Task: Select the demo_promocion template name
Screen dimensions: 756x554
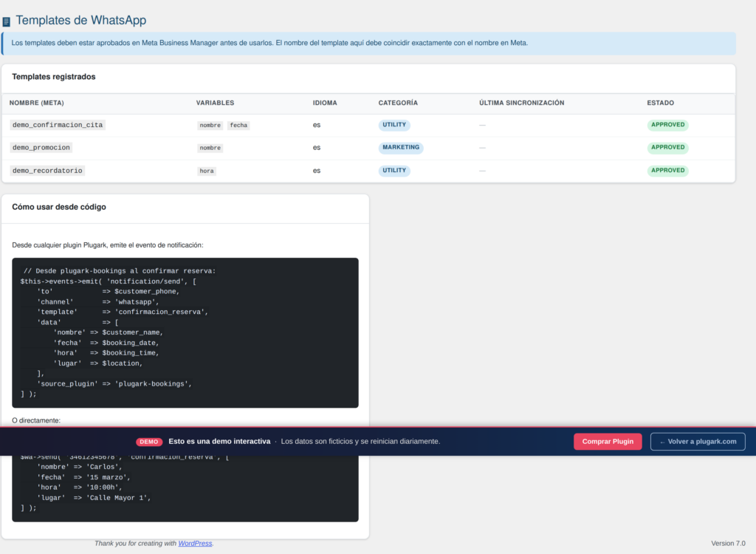Action: pyautogui.click(x=41, y=148)
